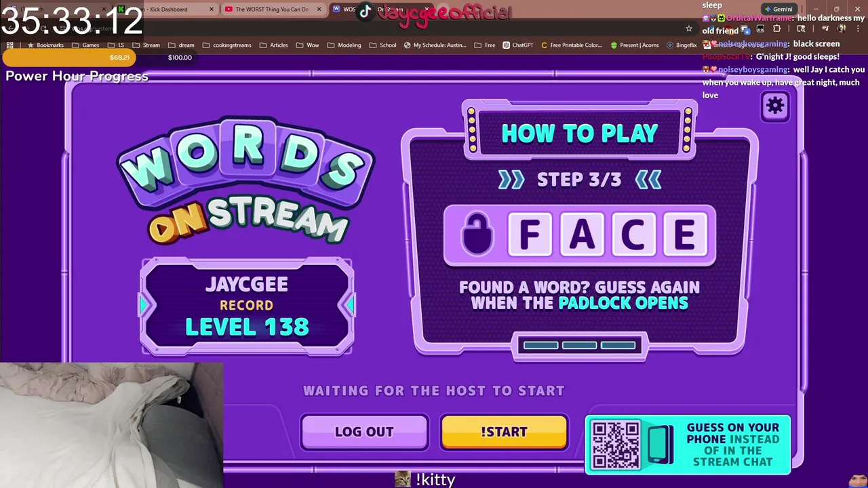
Task: Click the left cyan arrow beside JAYCGEE record
Action: tap(144, 305)
